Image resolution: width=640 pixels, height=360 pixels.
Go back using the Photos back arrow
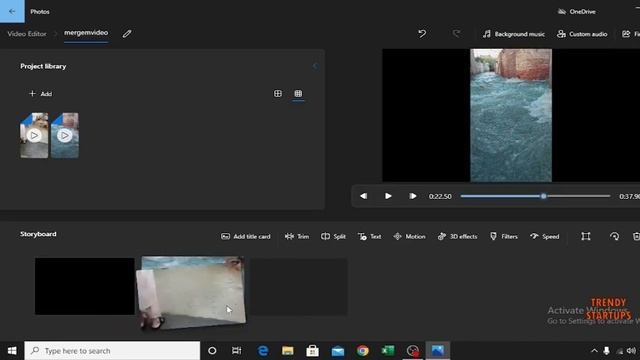coord(12,11)
